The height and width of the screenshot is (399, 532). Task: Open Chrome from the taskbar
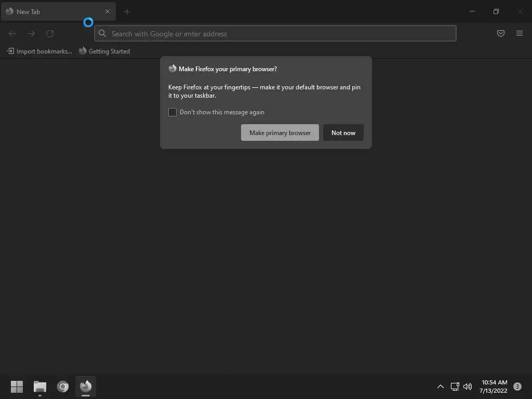click(63, 387)
